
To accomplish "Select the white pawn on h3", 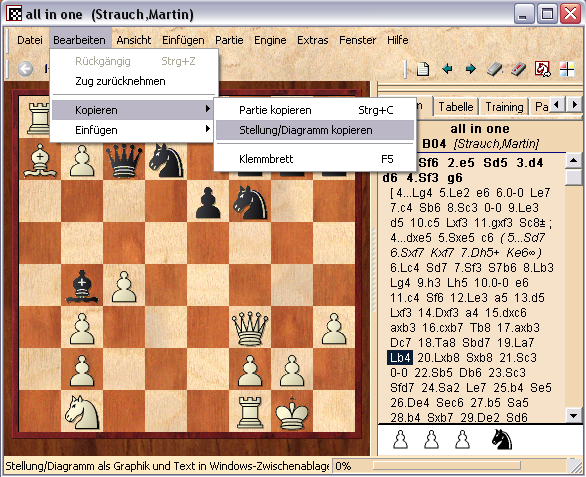I will pos(334,328).
